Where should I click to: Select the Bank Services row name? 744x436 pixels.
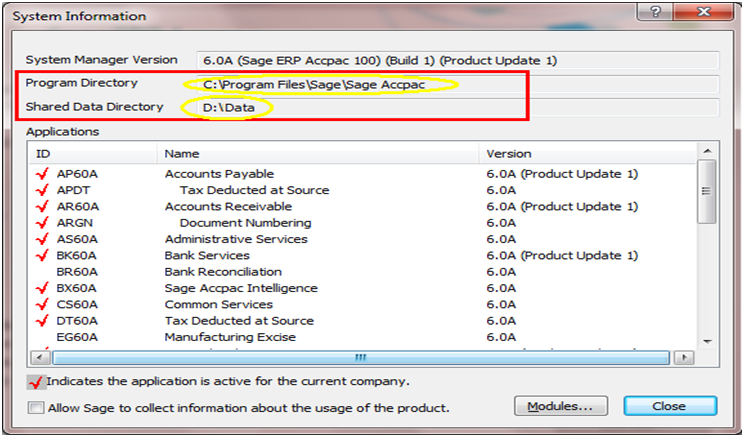click(207, 255)
